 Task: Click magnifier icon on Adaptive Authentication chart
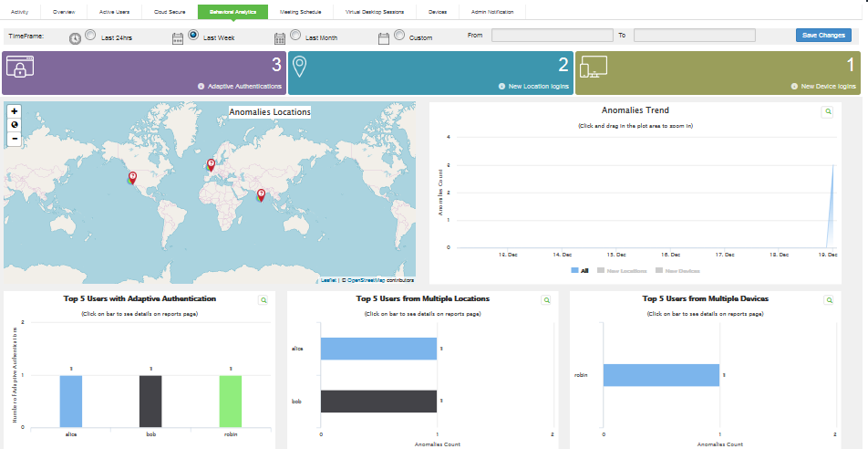263,299
